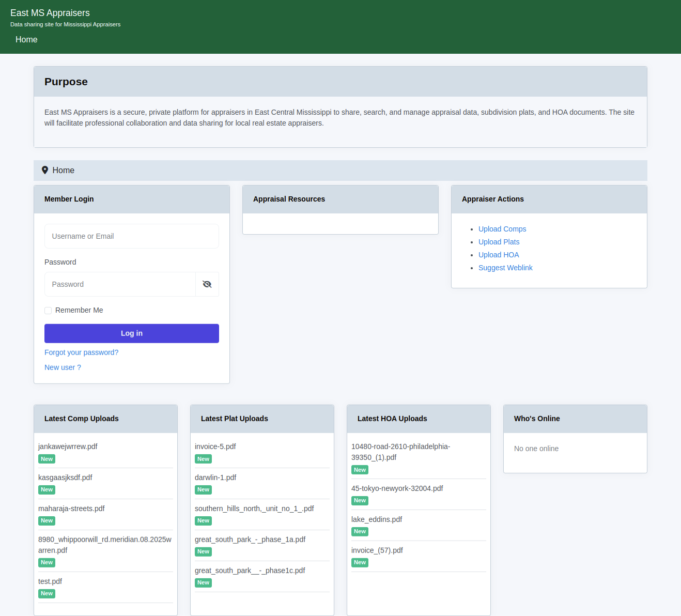Image resolution: width=681 pixels, height=616 pixels.
Task: Open maharaja-streets.pdf in Latest Comp Uploads
Action: tap(71, 509)
